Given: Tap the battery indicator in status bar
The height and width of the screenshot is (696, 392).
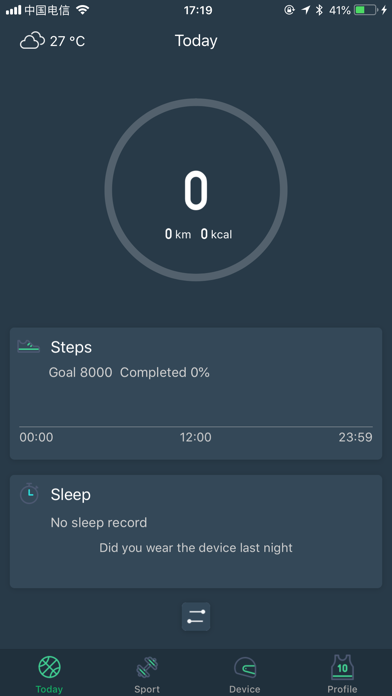Looking at the screenshot, I should [x=366, y=10].
